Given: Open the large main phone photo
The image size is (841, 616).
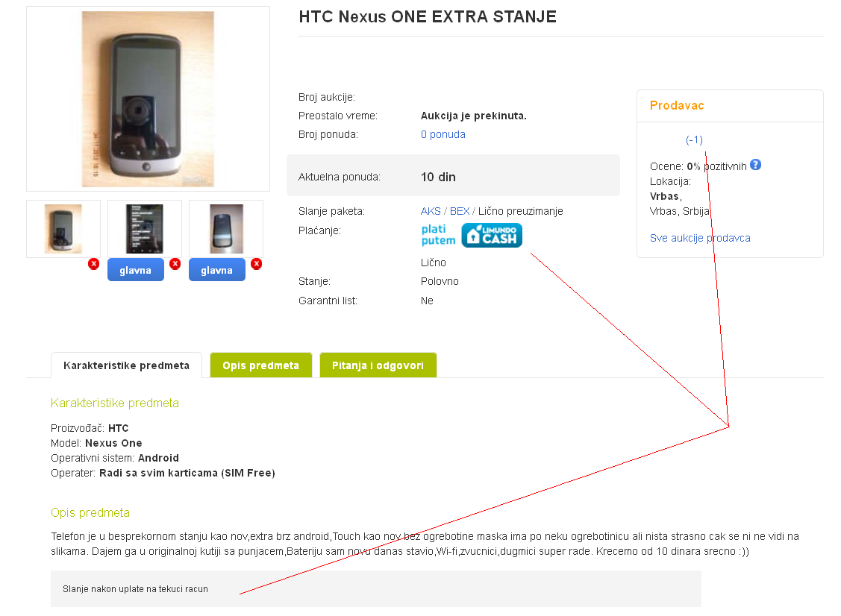Looking at the screenshot, I should tap(148, 99).
